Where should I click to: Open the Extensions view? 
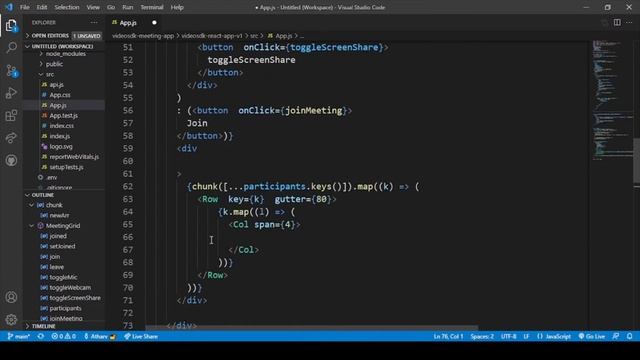(x=11, y=116)
